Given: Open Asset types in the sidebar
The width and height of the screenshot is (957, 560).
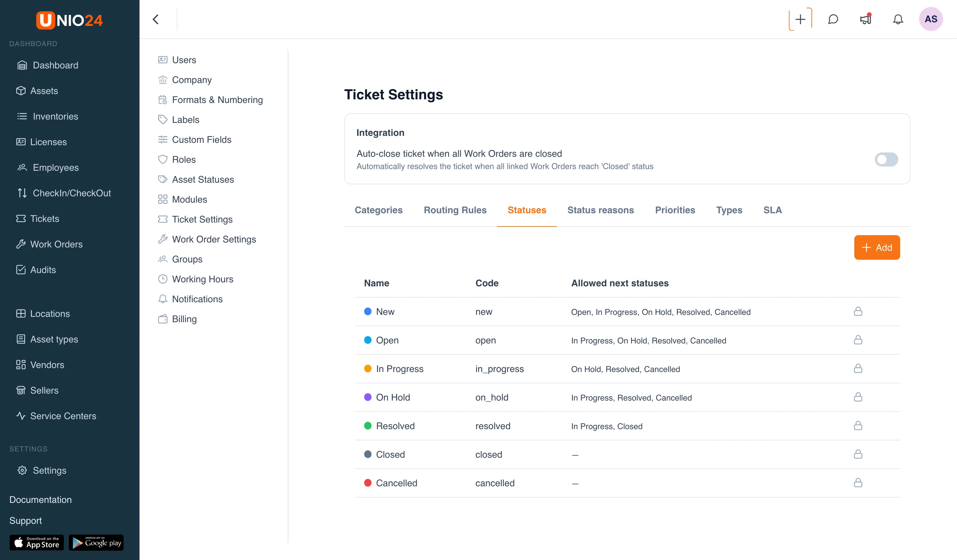Looking at the screenshot, I should (47, 339).
